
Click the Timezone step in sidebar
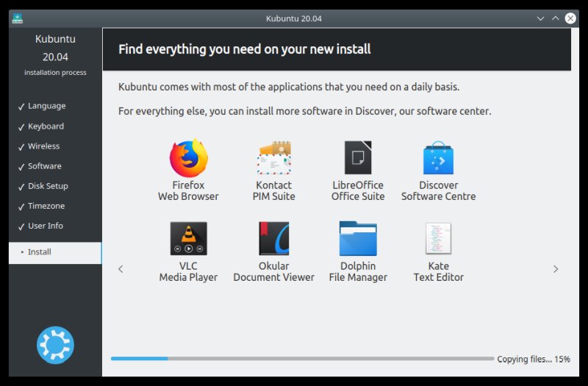pyautogui.click(x=46, y=206)
